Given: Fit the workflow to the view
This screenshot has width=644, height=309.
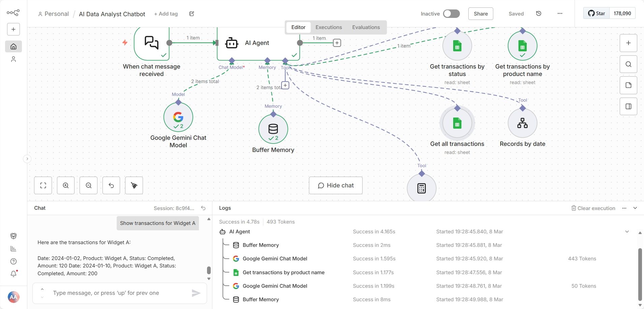Looking at the screenshot, I should (x=43, y=185).
